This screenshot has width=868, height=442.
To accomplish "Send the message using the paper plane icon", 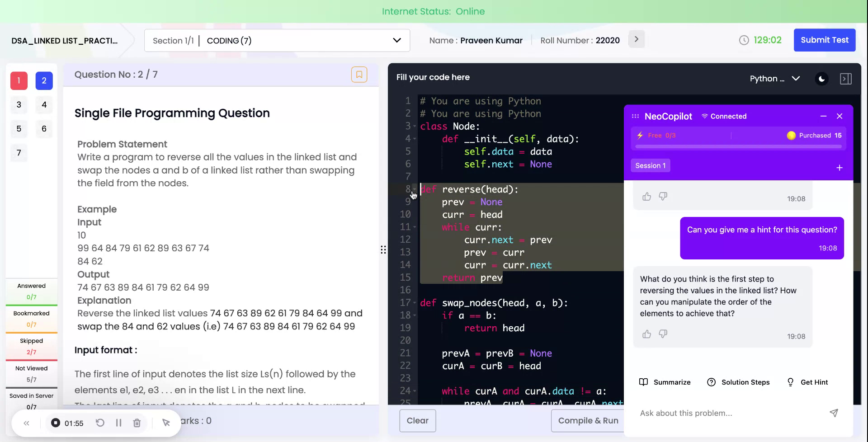I will (834, 413).
